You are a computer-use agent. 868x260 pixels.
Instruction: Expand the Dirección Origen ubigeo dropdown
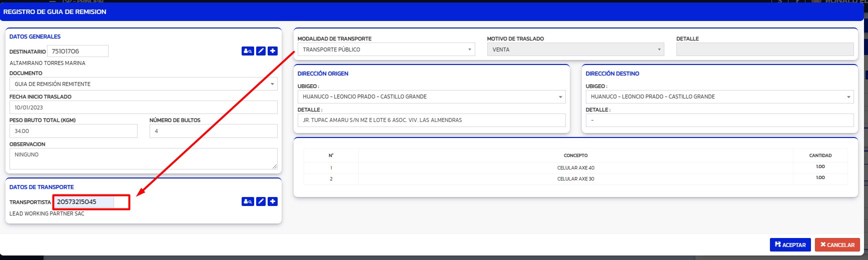coord(431,96)
